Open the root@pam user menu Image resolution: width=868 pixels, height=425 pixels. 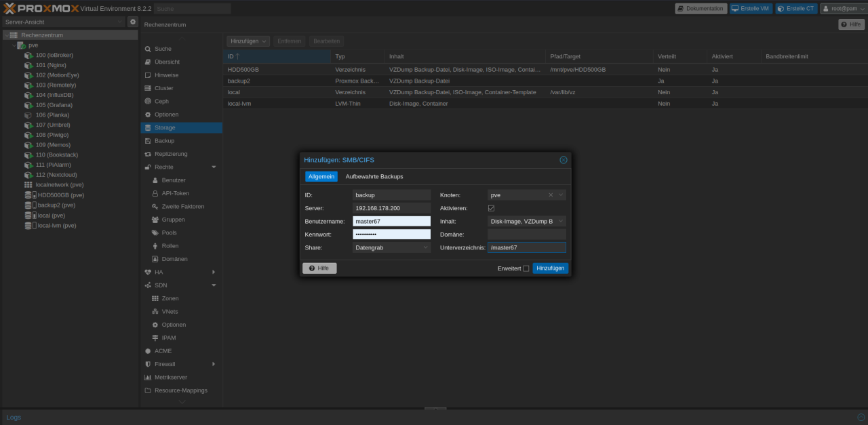pos(843,9)
